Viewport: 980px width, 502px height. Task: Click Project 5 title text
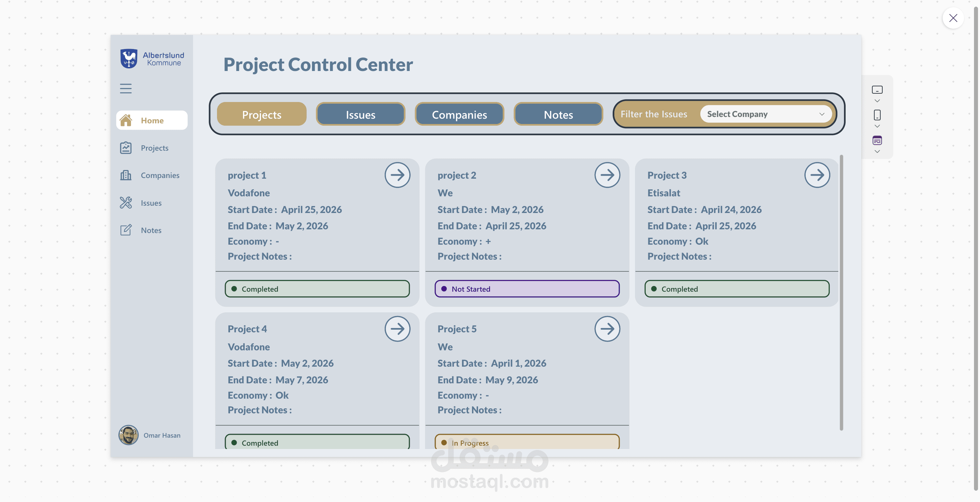[457, 329]
